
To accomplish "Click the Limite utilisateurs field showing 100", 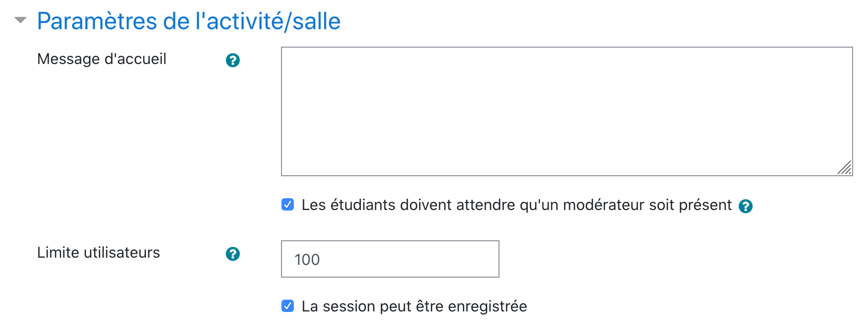I will (389, 259).
